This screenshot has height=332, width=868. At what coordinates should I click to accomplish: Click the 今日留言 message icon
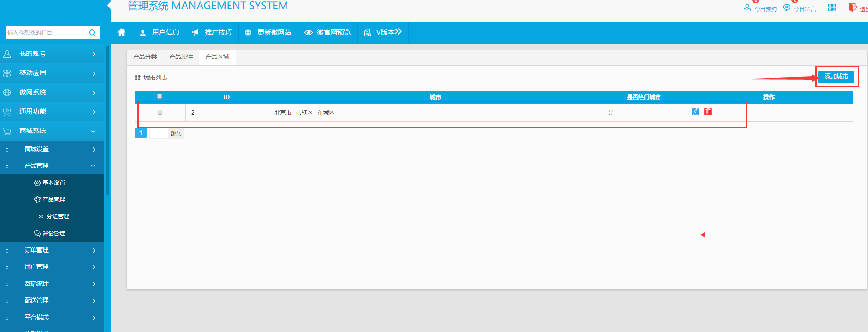[x=787, y=8]
